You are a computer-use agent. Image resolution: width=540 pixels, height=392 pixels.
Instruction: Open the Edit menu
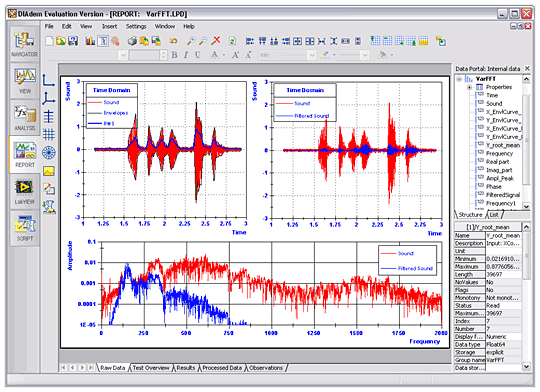pyautogui.click(x=66, y=26)
